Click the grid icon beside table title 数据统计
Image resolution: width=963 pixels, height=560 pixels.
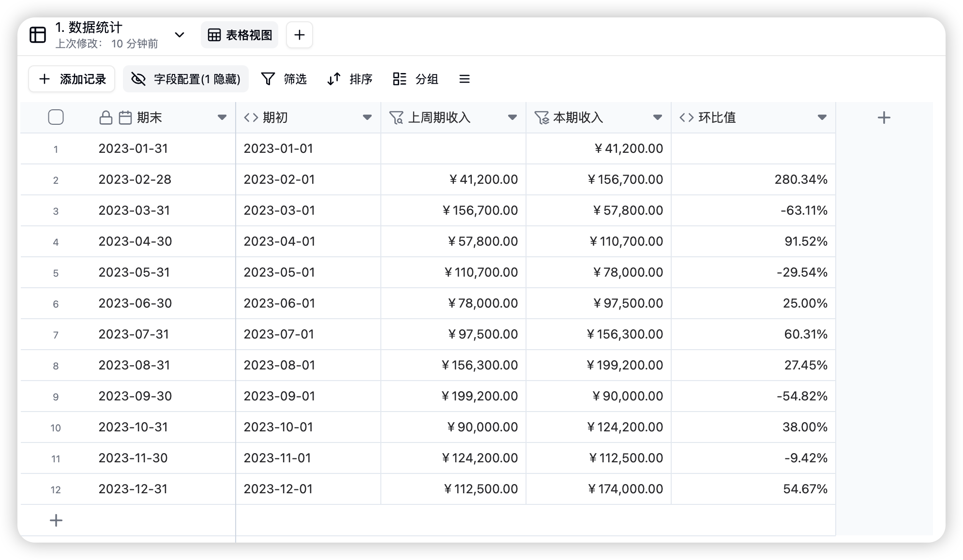tap(37, 34)
